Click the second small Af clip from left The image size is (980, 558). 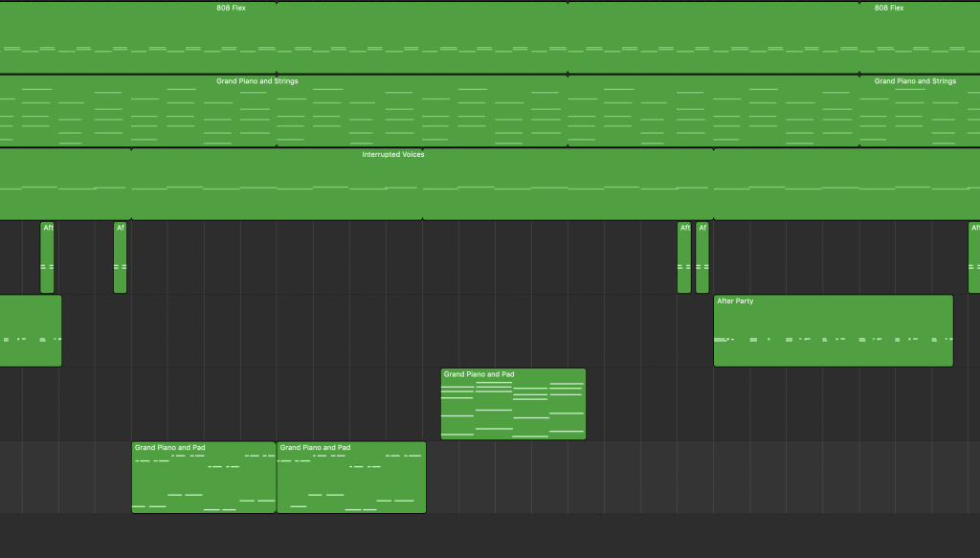click(x=120, y=257)
